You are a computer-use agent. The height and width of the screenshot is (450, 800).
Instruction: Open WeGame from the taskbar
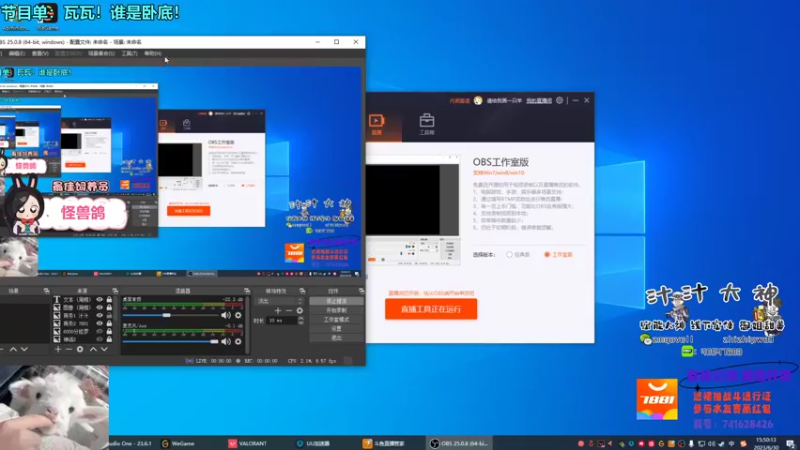pos(178,443)
